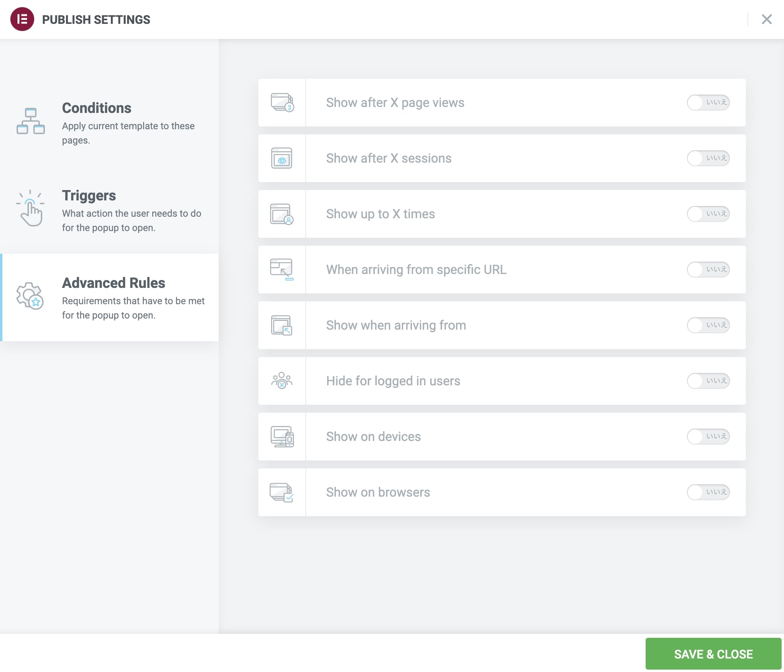Click the page views rule icon

click(282, 103)
